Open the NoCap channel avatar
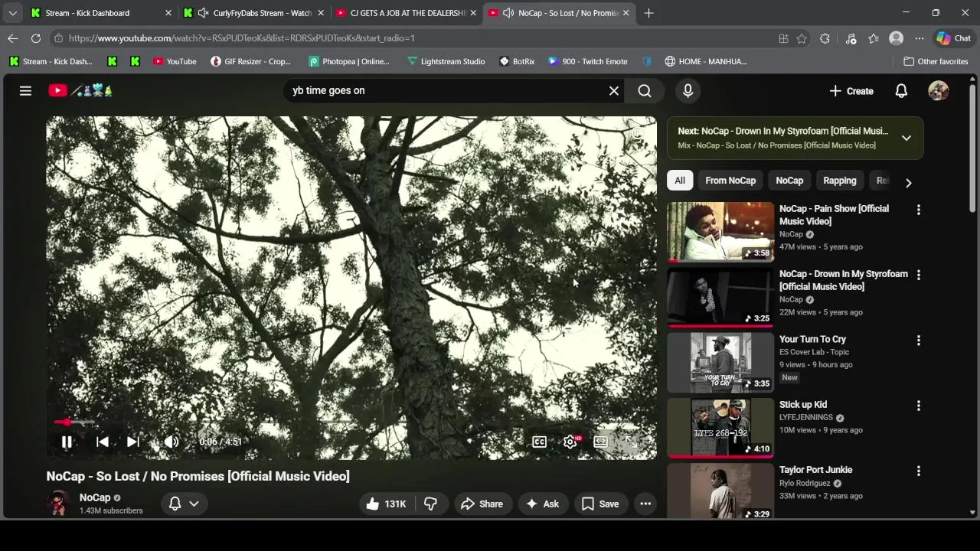Screen dimensions: 980x551 pos(59,504)
